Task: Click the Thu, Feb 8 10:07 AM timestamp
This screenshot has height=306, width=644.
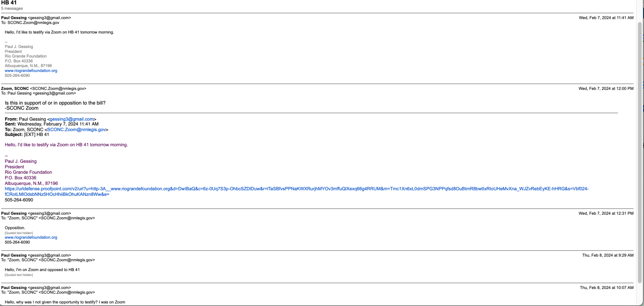Action: pos(607,287)
